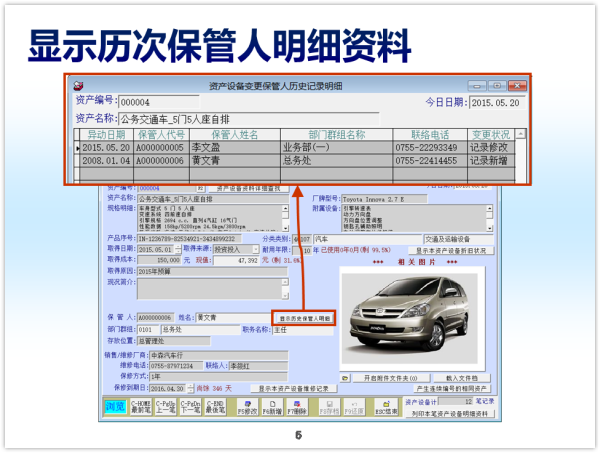Click the F7 删除 delete icon button

point(297,407)
